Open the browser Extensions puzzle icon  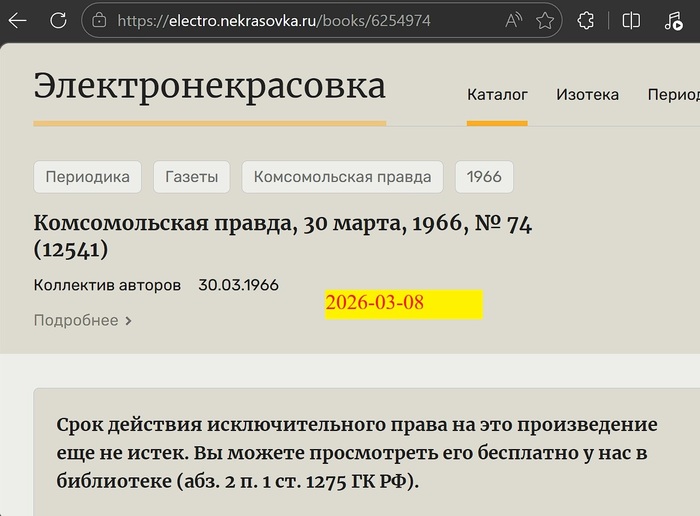pyautogui.click(x=588, y=20)
